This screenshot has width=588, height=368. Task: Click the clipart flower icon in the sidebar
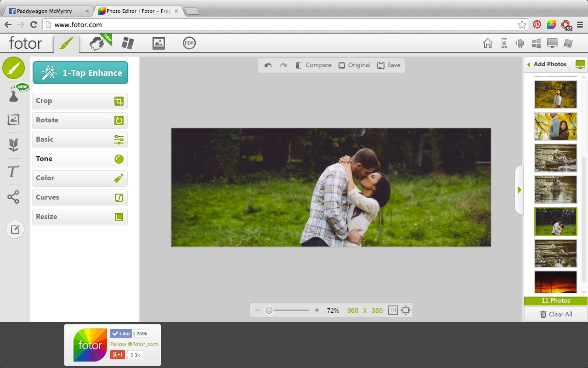click(x=14, y=145)
